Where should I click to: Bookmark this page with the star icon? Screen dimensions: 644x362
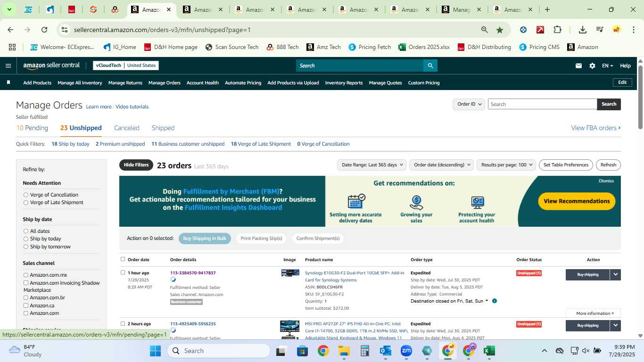[x=500, y=30]
